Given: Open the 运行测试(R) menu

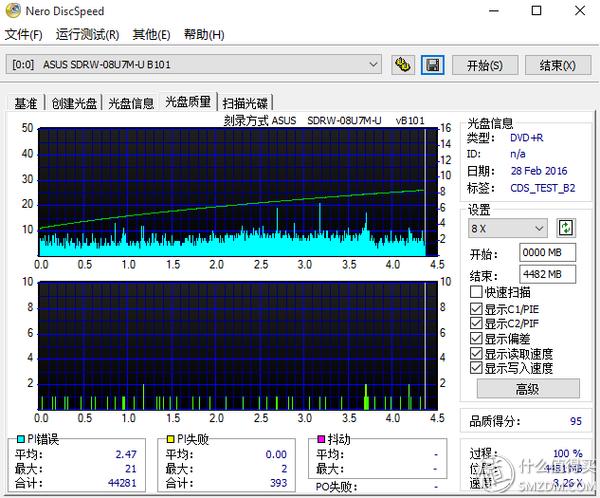Looking at the screenshot, I should coord(87,35).
